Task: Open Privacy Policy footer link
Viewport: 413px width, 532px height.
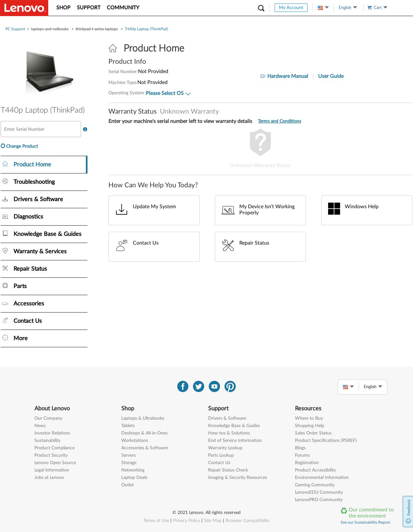Action: tap(187, 520)
